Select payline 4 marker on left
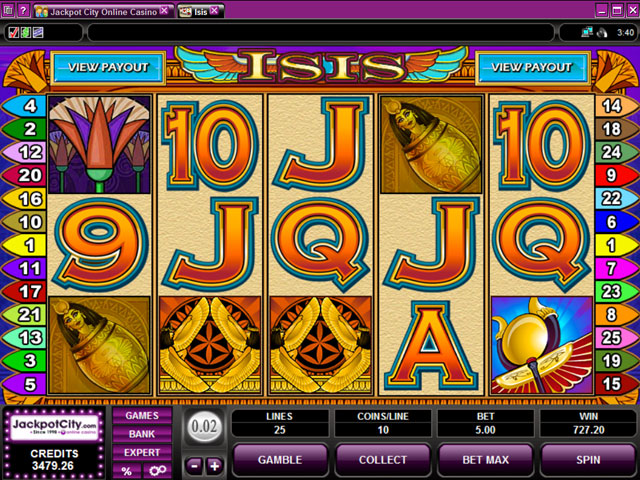Viewport: 640px width, 480px height. [25, 106]
